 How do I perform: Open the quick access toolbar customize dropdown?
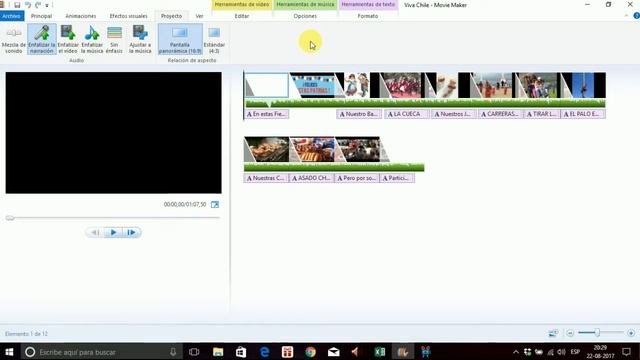tap(47, 5)
